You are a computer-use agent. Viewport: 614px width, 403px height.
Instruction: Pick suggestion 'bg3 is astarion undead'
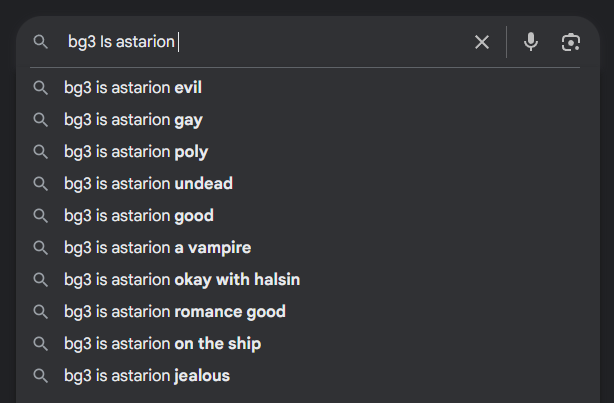coord(148,184)
